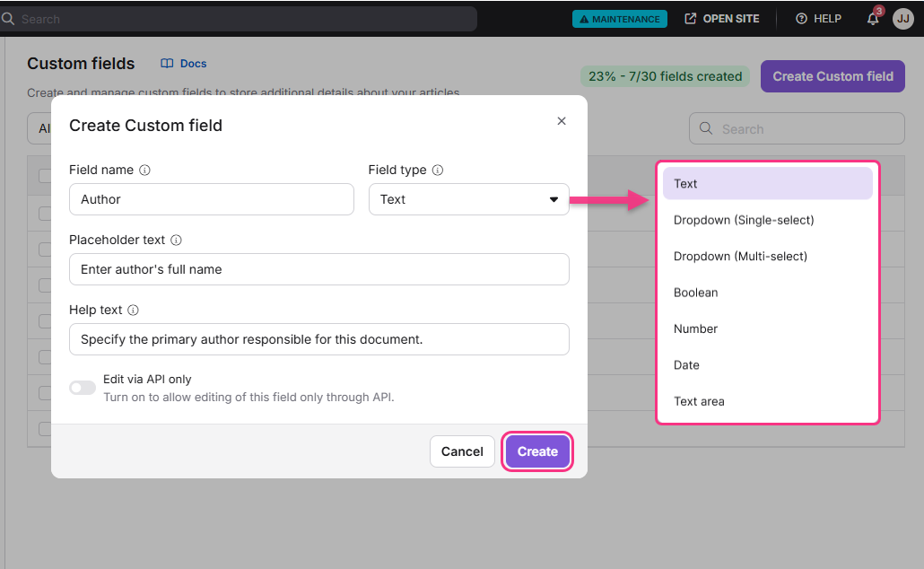Click the 7/30 fields created progress badge
924x569 pixels.
[664, 76]
